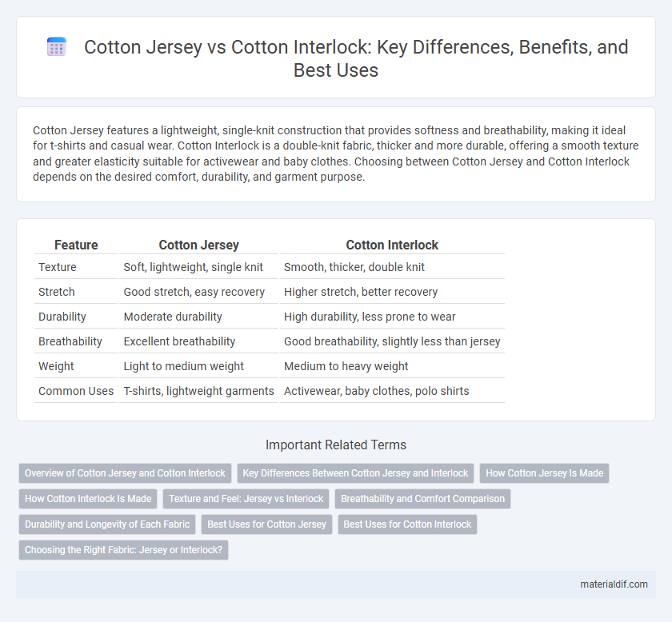Click 'Soft, lightweight, single knit' cell
672x622 pixels.
199,267
